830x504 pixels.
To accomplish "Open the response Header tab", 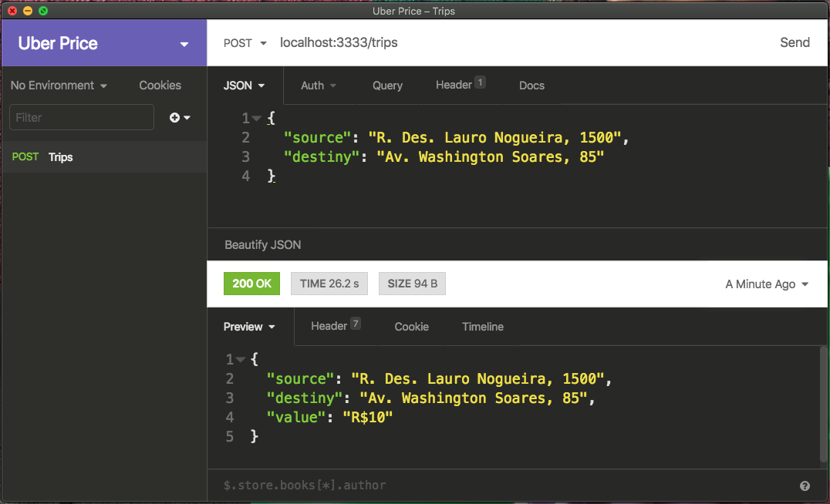I will 336,326.
